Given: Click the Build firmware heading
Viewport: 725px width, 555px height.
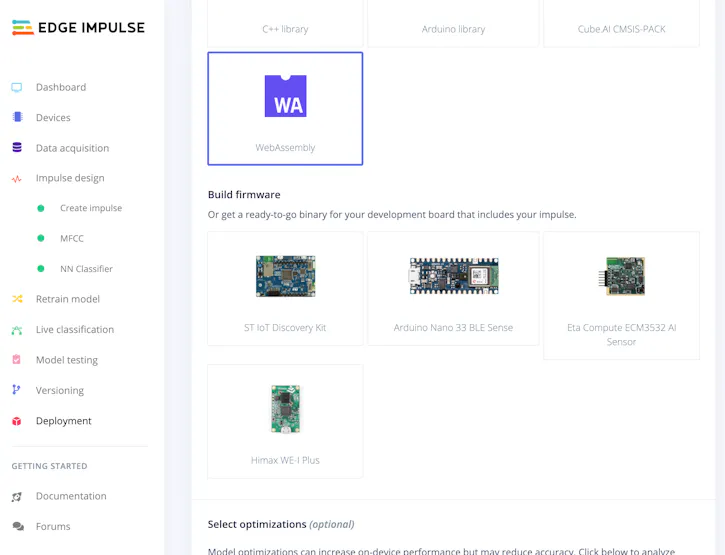Looking at the screenshot, I should (244, 195).
